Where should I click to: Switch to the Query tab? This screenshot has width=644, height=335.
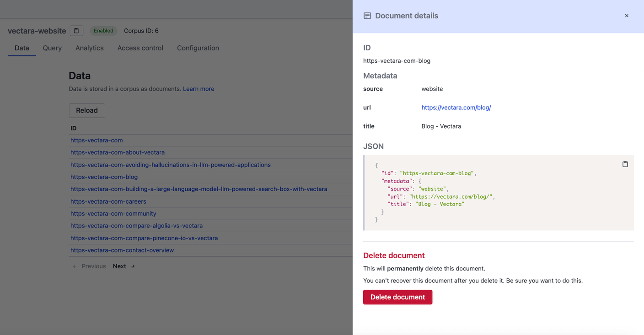coord(52,48)
